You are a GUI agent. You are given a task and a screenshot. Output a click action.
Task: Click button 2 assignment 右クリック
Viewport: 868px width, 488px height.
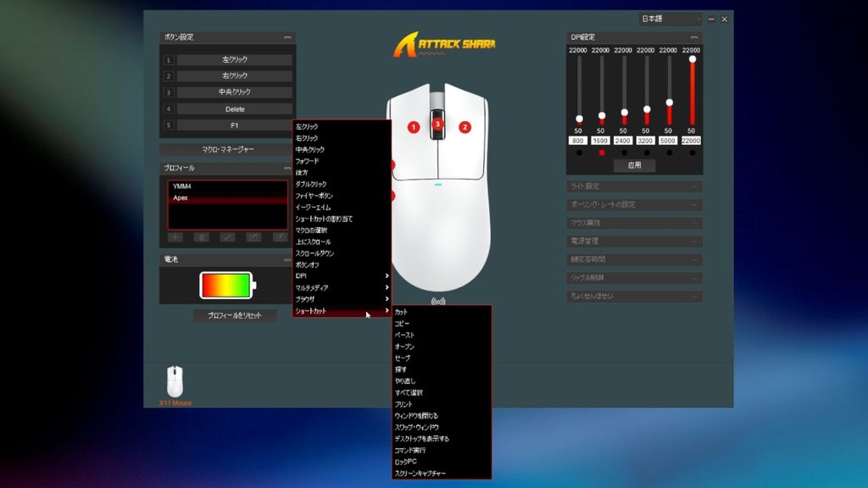point(235,75)
